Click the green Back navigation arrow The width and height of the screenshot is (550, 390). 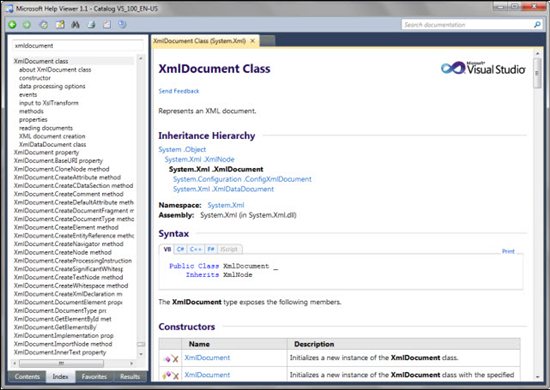12,25
